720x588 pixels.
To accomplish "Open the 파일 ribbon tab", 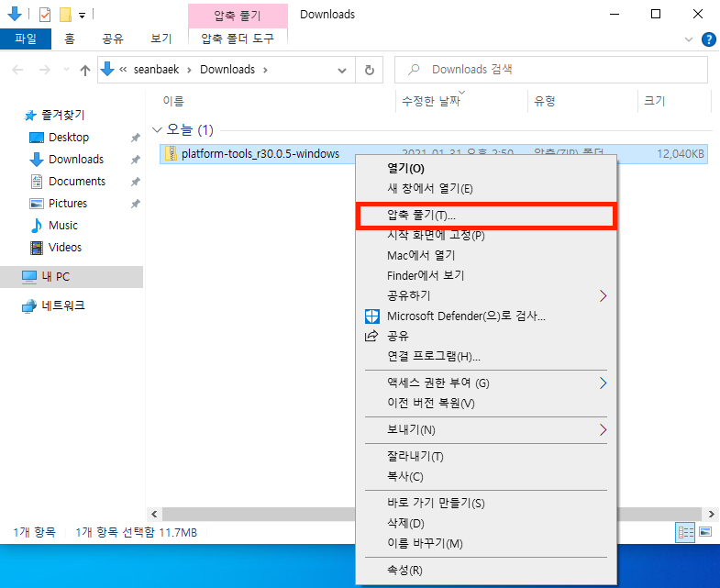I will coord(26,39).
